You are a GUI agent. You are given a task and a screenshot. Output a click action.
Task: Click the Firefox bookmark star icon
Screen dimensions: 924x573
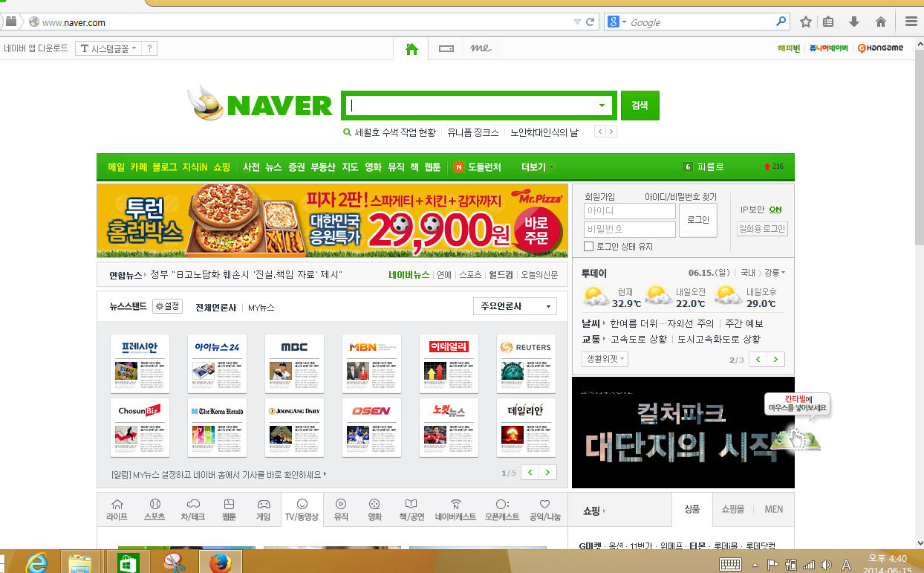coord(805,22)
